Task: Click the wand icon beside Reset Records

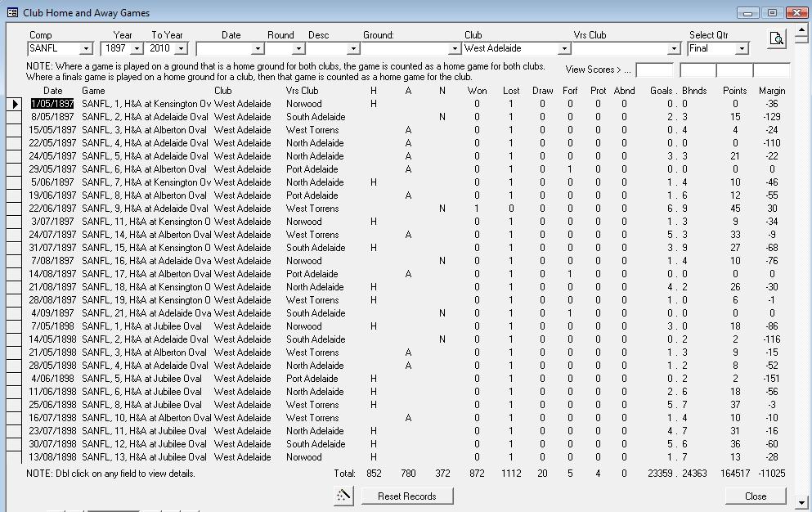Action: (343, 496)
